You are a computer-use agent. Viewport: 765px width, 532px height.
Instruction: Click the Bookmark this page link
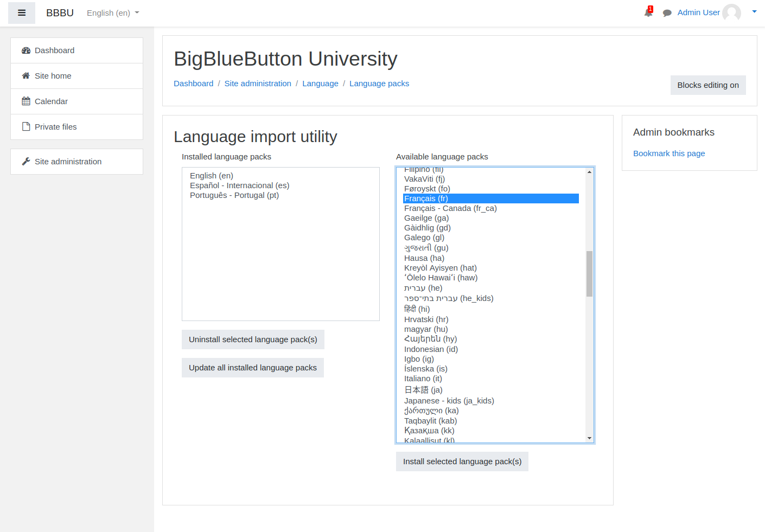coord(669,153)
